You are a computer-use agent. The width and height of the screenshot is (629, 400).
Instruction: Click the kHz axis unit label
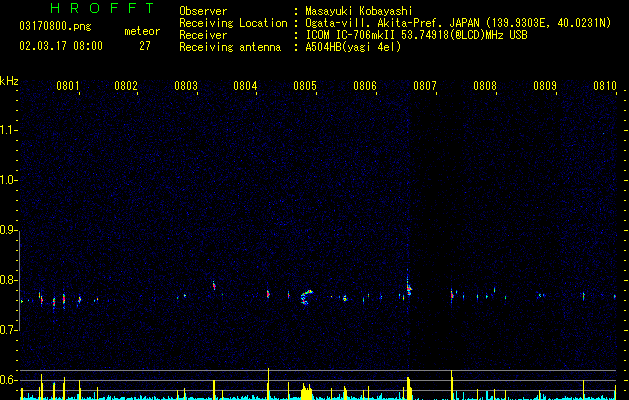pyautogui.click(x=9, y=81)
